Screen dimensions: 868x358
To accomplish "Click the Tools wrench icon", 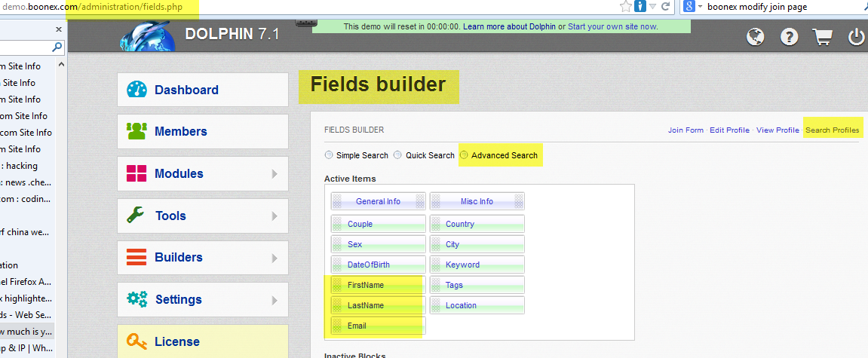I will coord(136,216).
